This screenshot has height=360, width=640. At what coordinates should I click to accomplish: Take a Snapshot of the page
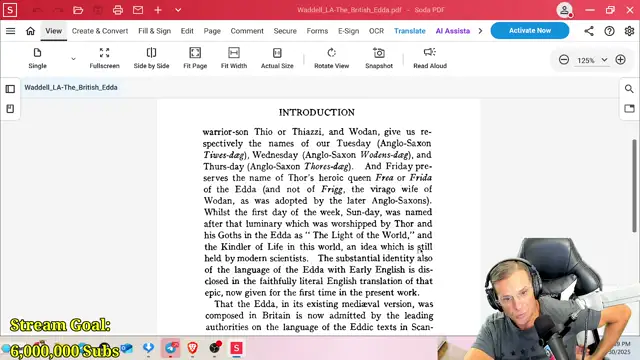(x=379, y=58)
